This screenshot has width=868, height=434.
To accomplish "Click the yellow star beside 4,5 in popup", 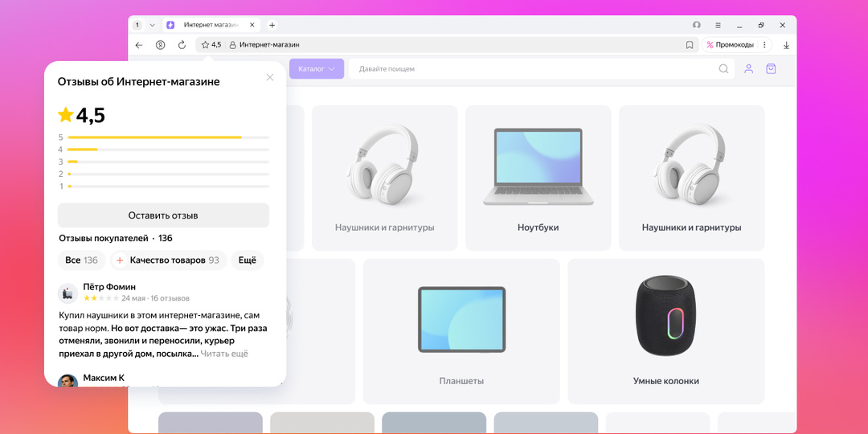I will [x=66, y=115].
